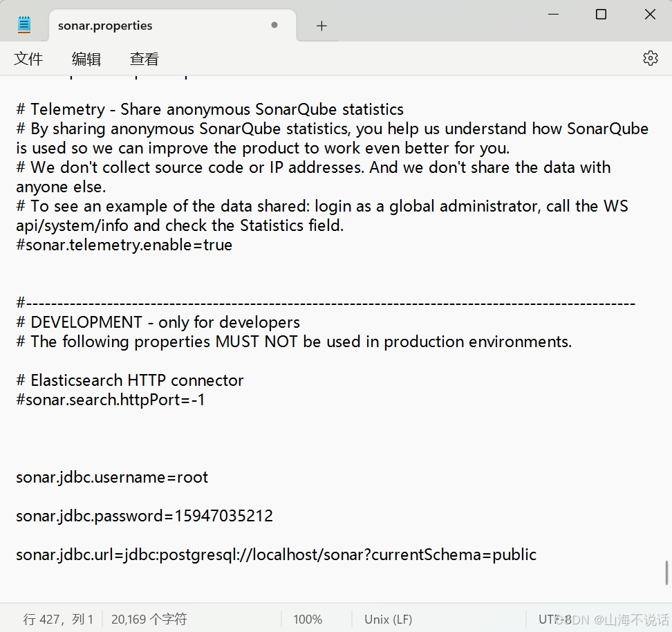Select the line sonar.jdbc.username=root
Viewport: 672px width, 632px height.
[112, 477]
